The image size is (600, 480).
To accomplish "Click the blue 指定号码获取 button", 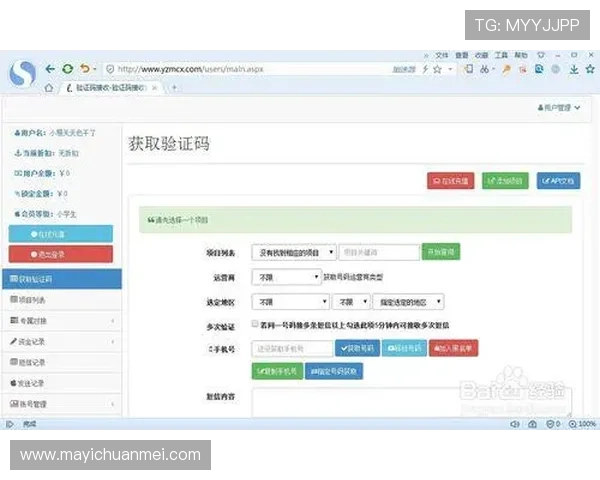I will (x=334, y=371).
